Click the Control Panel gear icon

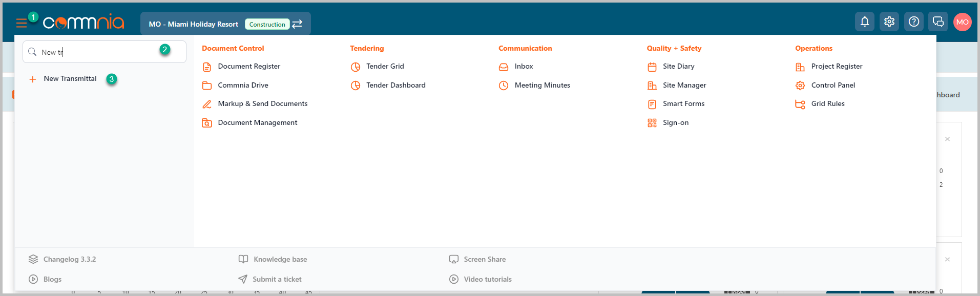click(800, 86)
